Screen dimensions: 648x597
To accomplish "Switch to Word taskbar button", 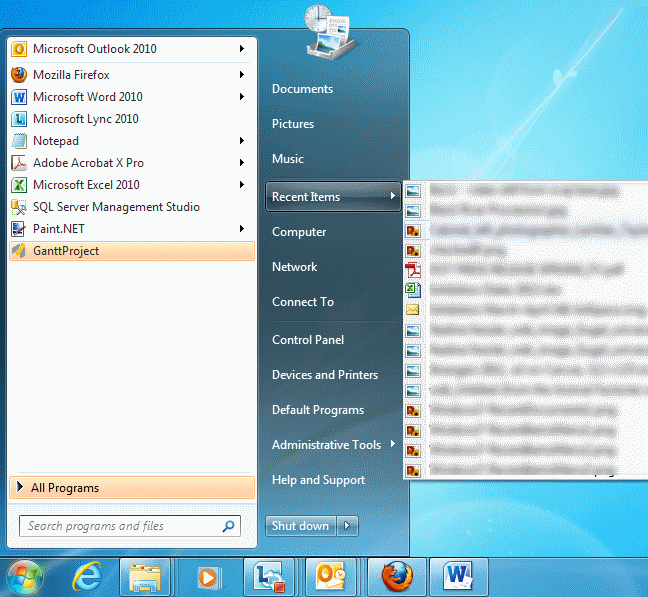I will (x=459, y=577).
